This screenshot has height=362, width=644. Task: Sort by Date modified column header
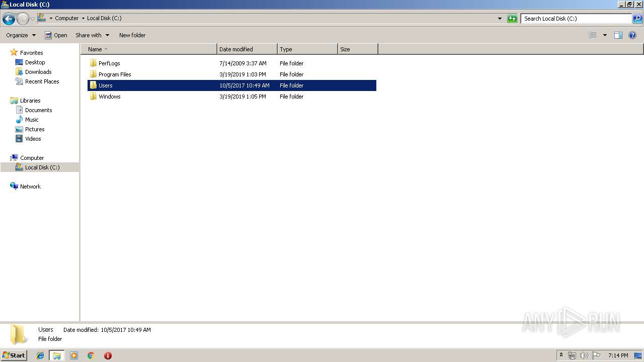[247, 49]
